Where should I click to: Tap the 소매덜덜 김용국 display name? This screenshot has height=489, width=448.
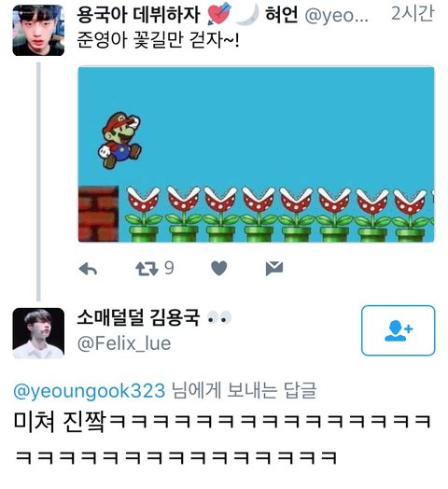(x=138, y=317)
